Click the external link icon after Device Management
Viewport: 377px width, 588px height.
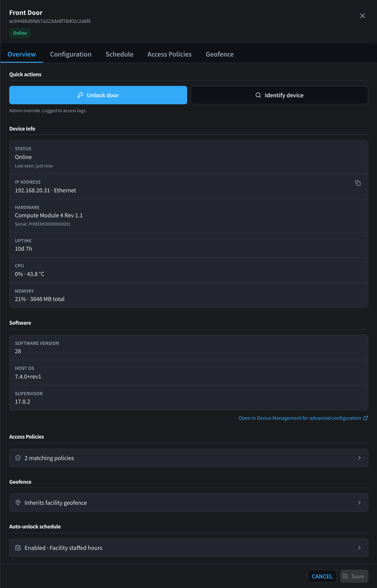pos(365,418)
